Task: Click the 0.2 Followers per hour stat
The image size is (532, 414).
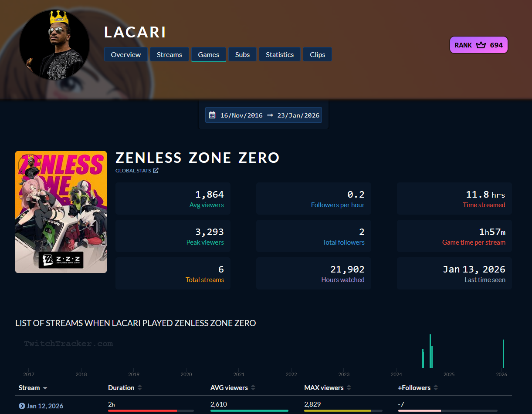Action: pyautogui.click(x=314, y=199)
